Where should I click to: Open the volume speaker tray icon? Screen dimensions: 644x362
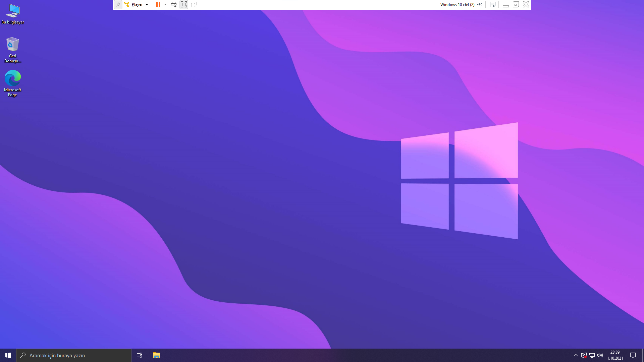click(x=600, y=355)
